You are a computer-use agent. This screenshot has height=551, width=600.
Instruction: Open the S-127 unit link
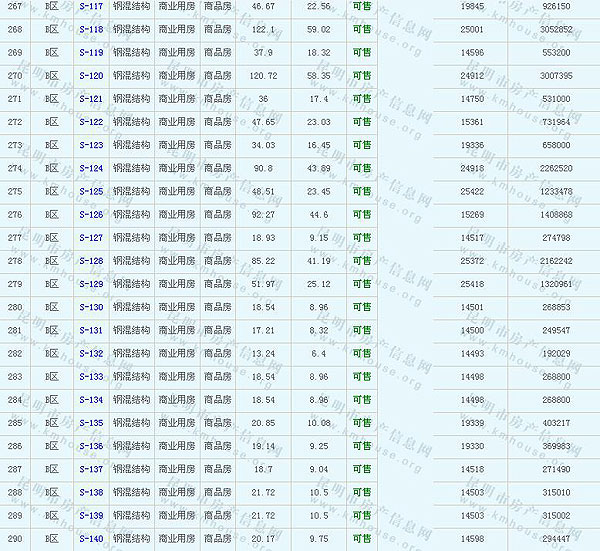click(x=90, y=237)
